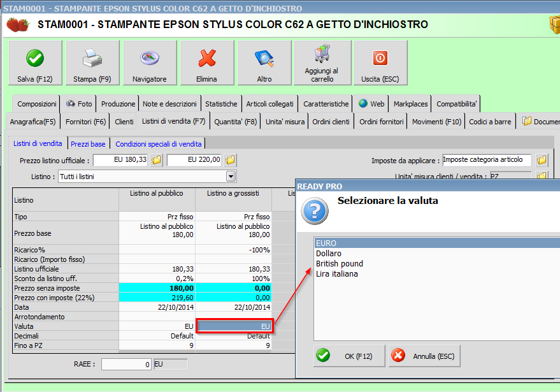Click the EU field beside RAEE

[x=171, y=364]
